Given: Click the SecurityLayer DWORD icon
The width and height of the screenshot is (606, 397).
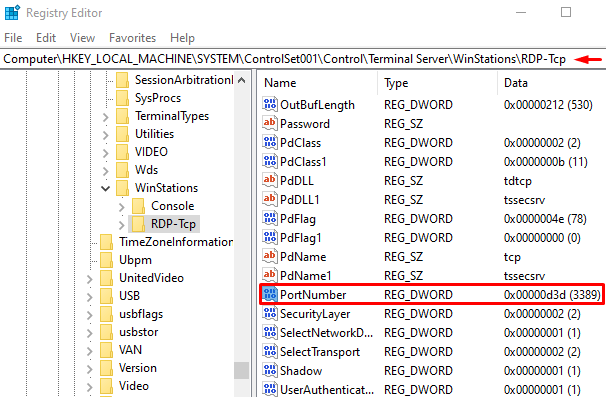Looking at the screenshot, I should click(270, 314).
